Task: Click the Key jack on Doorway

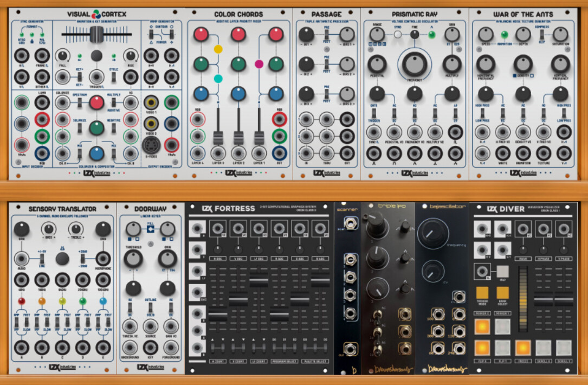Action: 150,348
